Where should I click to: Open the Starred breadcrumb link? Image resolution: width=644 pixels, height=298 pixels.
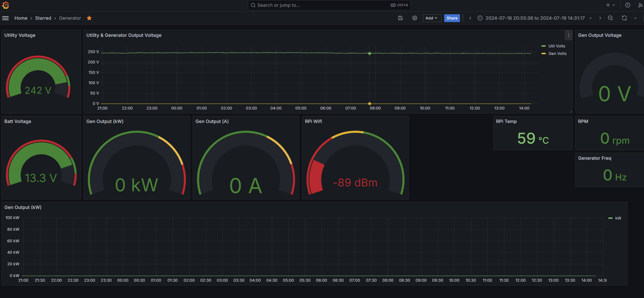click(x=43, y=18)
